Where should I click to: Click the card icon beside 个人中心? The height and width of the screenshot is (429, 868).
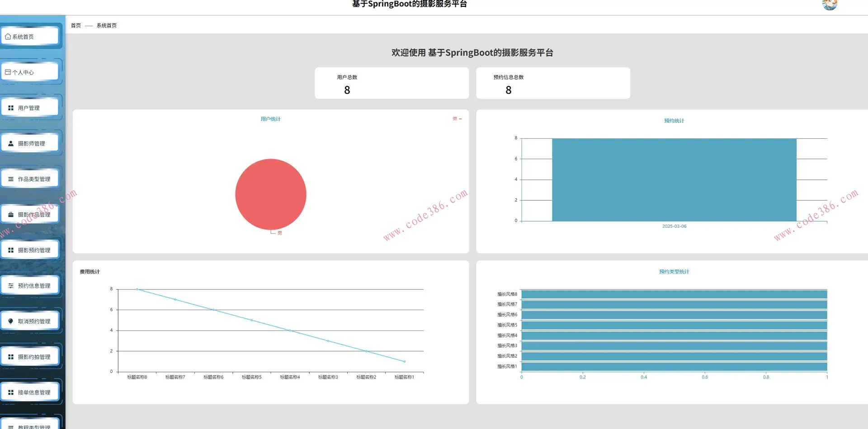coord(8,72)
